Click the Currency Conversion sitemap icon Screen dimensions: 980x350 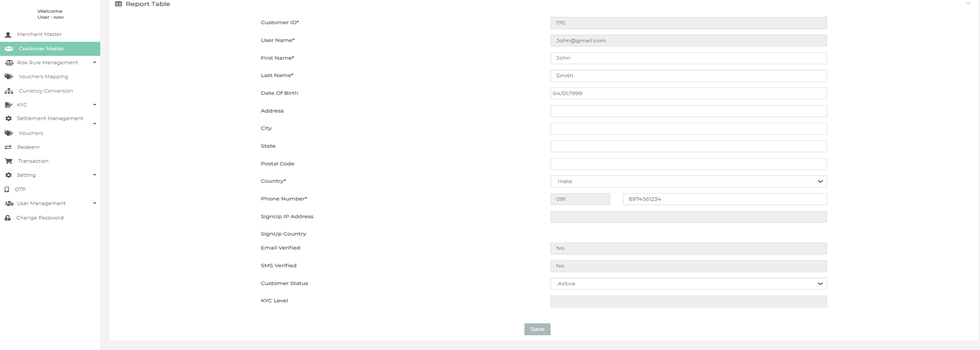click(x=9, y=91)
